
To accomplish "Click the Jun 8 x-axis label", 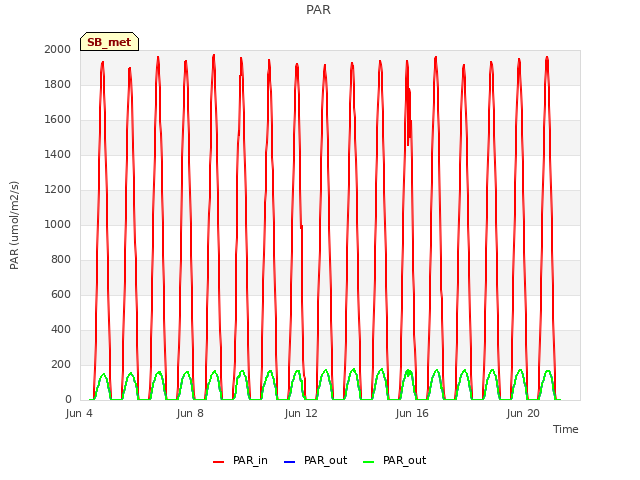I will click(x=190, y=413).
